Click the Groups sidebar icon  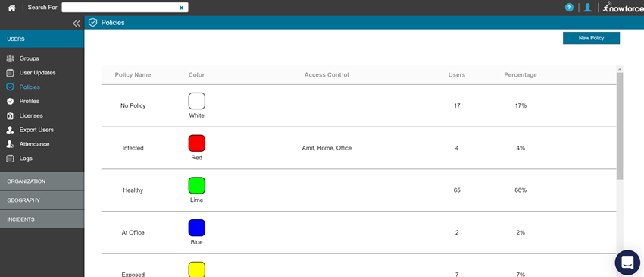[x=11, y=58]
